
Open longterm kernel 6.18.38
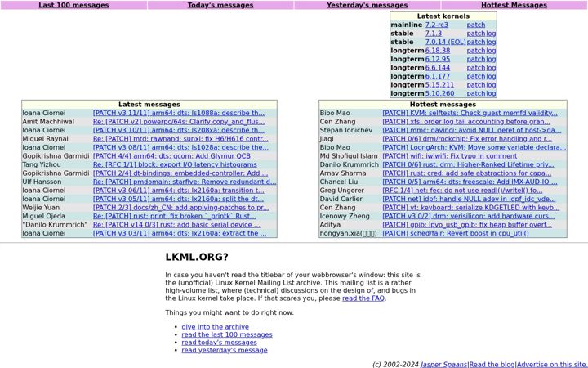click(438, 51)
